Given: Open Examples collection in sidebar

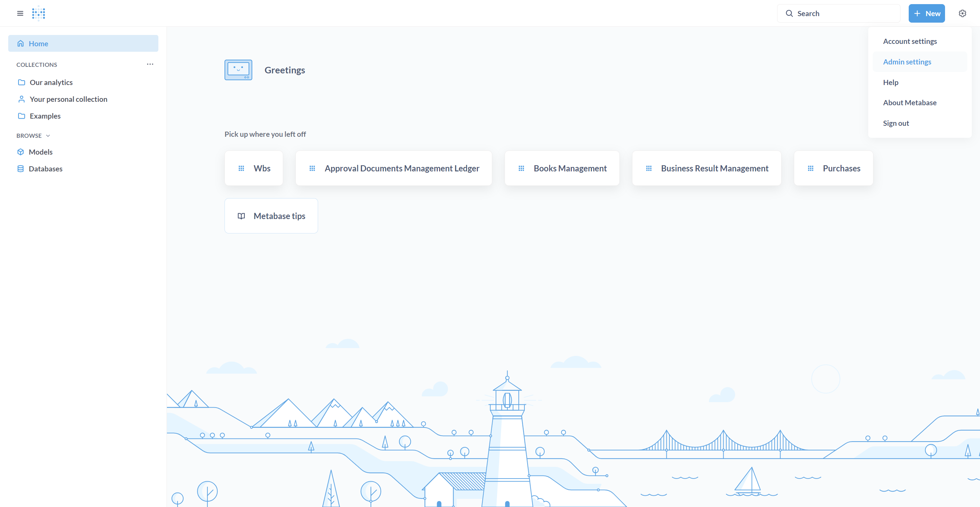Looking at the screenshot, I should click(83, 116).
